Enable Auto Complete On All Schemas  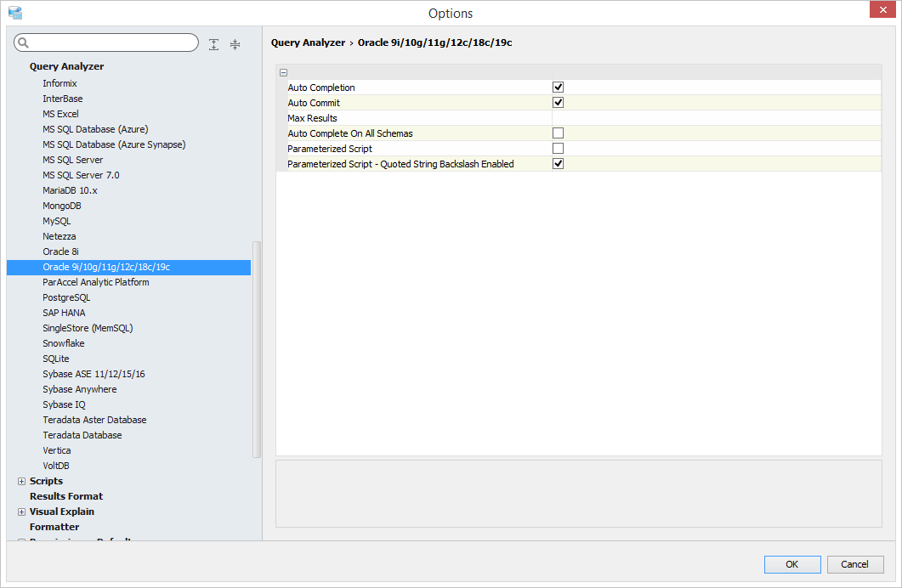click(559, 133)
